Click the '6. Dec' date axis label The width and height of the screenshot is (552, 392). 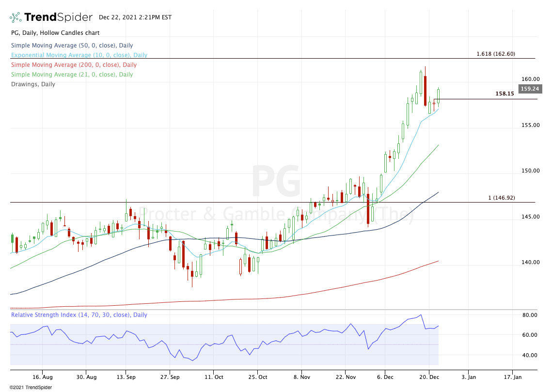coord(385,377)
